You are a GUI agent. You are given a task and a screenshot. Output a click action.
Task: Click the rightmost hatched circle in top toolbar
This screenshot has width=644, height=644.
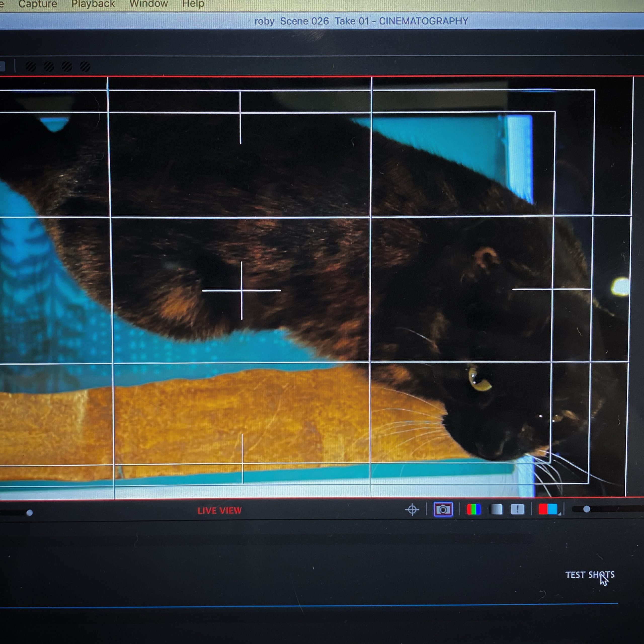pos(85,67)
